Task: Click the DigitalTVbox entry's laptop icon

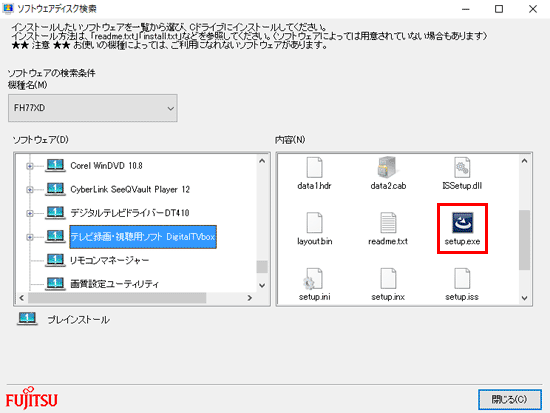Action: pyautogui.click(x=55, y=237)
